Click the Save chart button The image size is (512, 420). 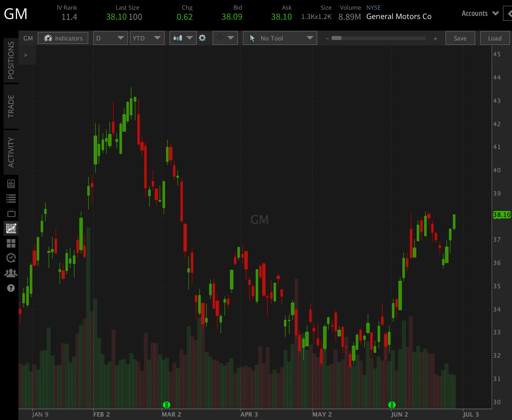pos(460,38)
